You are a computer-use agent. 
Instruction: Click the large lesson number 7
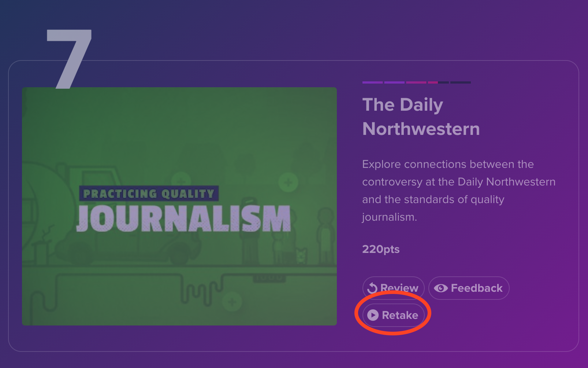[69, 59]
